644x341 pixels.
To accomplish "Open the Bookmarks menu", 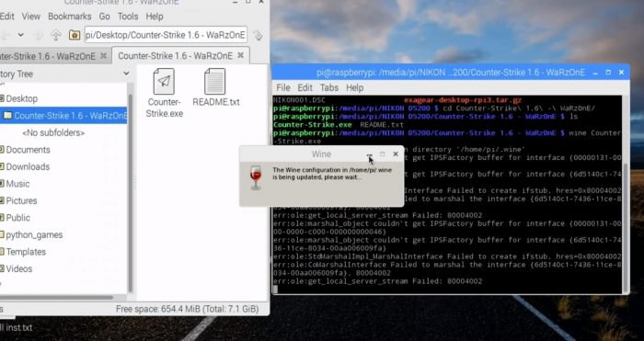I will coord(69,17).
